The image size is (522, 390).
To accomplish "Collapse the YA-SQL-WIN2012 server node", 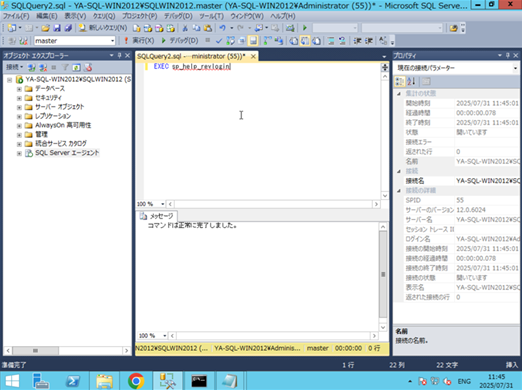I will tap(9, 80).
